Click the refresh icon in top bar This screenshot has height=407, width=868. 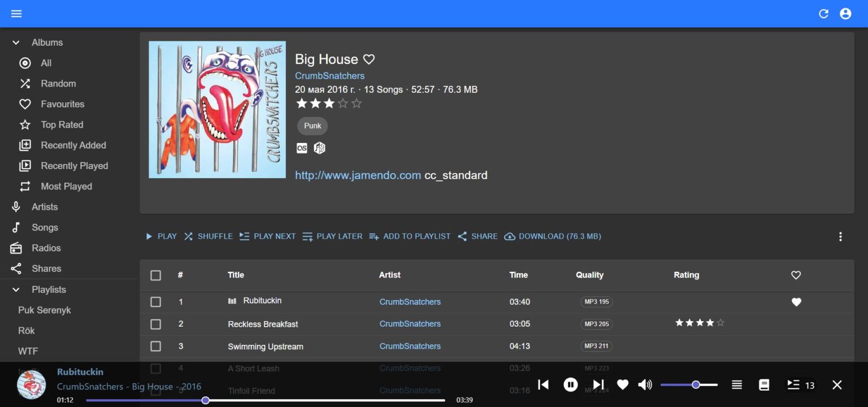tap(824, 14)
